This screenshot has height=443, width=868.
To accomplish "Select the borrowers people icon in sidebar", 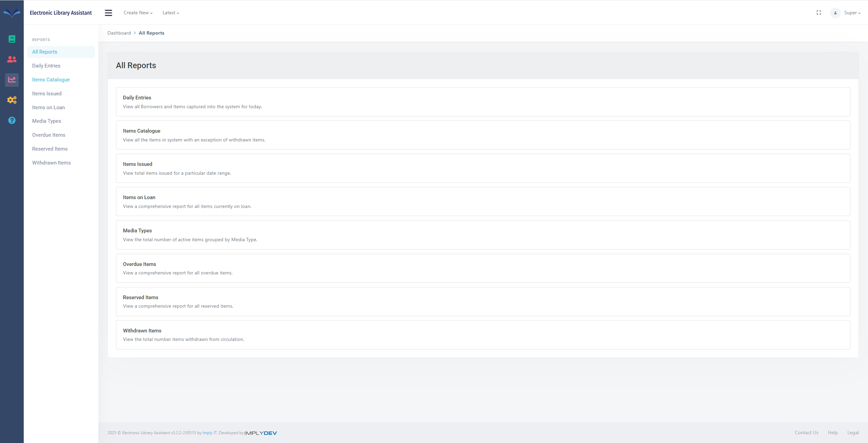I will pos(12,59).
